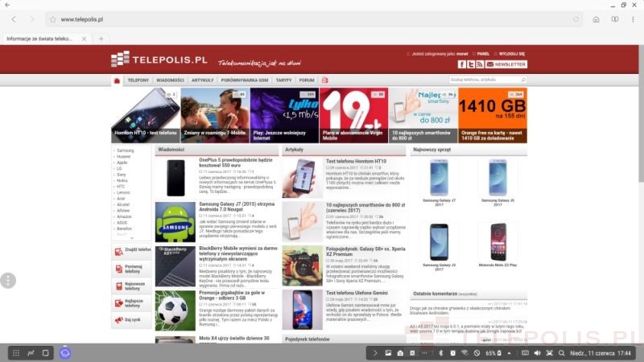Select Apple in the brand list
The image size is (644, 362).
(x=122, y=162)
